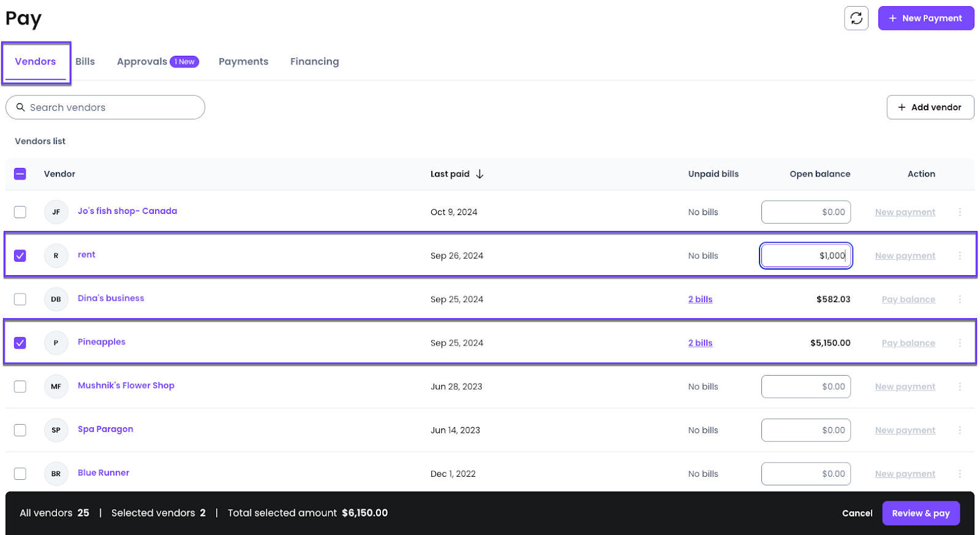Click the BR avatar for Blue Runner

(56, 474)
